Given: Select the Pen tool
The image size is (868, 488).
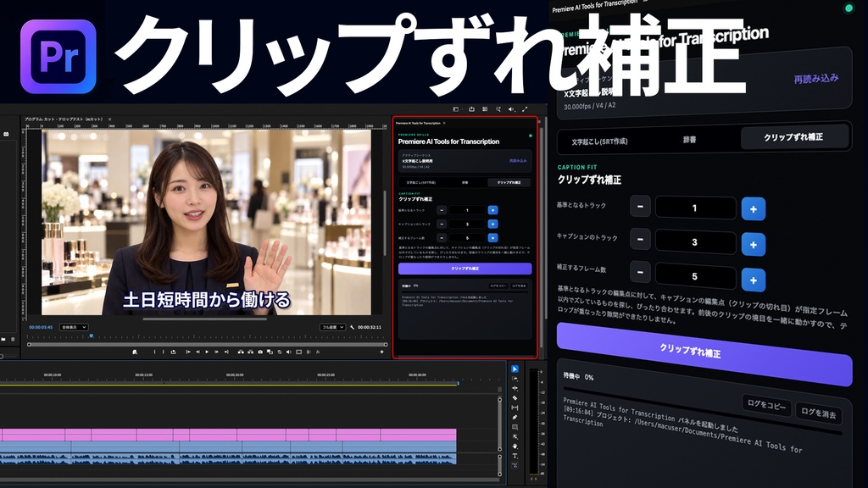Looking at the screenshot, I should click(515, 417).
